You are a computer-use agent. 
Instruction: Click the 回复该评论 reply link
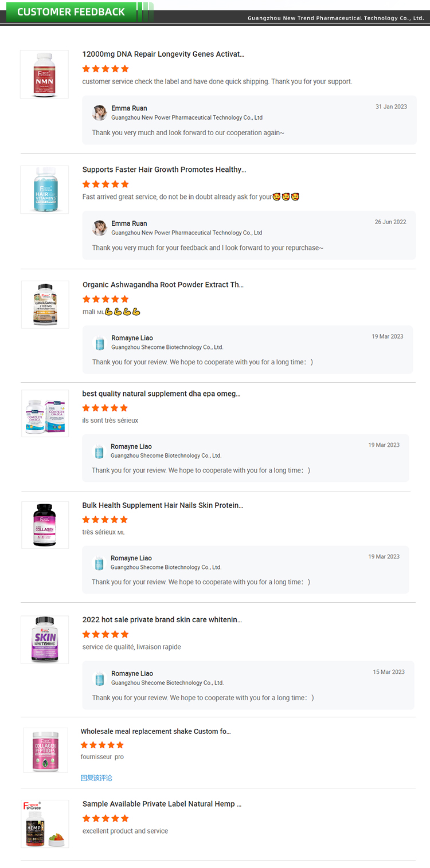click(x=97, y=777)
